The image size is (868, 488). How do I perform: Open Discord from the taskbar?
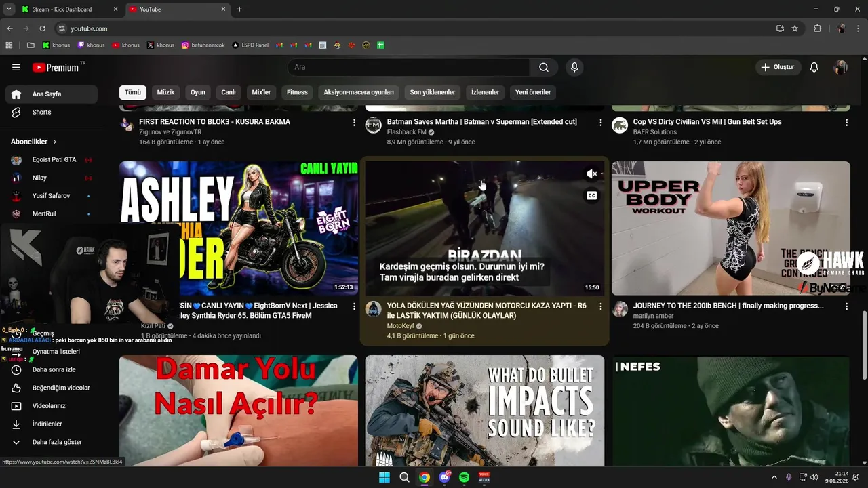point(444,477)
